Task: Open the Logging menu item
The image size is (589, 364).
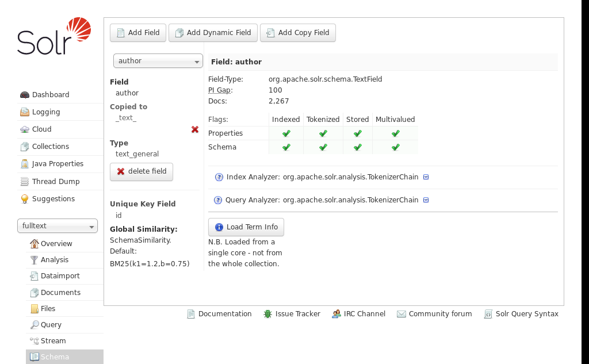Action: 45,112
